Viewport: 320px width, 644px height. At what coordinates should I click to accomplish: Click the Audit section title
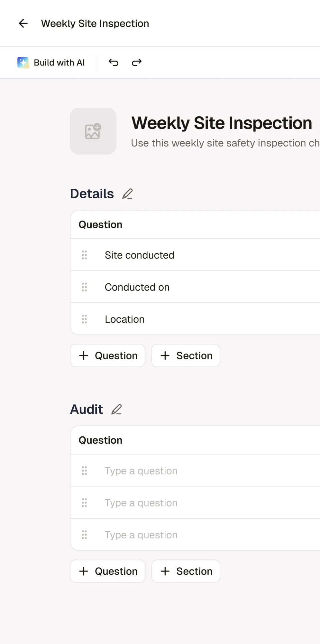pos(87,410)
